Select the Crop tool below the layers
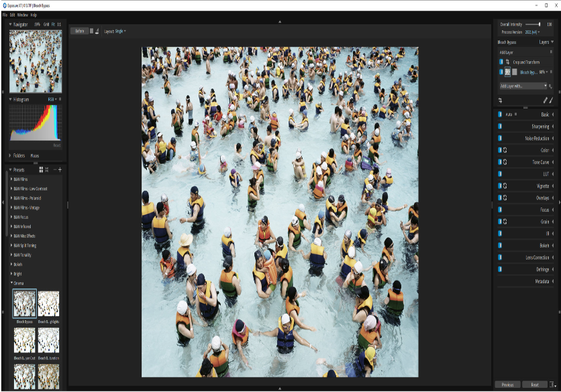This screenshot has height=392, width=561. click(500, 100)
